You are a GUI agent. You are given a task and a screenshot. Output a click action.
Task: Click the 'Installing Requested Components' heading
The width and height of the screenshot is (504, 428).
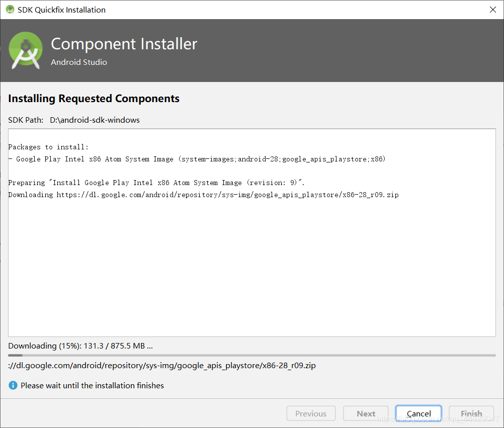(94, 99)
